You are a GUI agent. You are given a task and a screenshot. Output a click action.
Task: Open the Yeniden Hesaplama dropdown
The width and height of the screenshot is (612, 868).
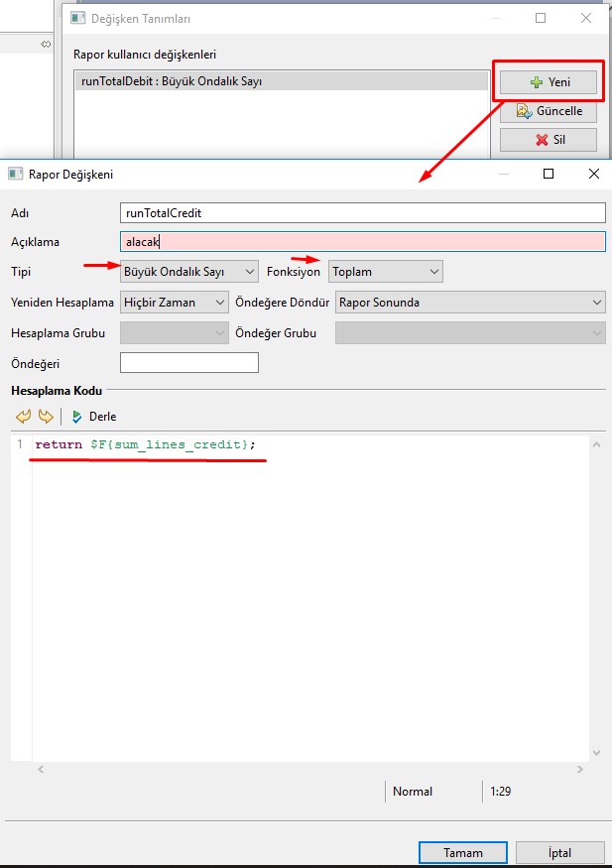[175, 303]
